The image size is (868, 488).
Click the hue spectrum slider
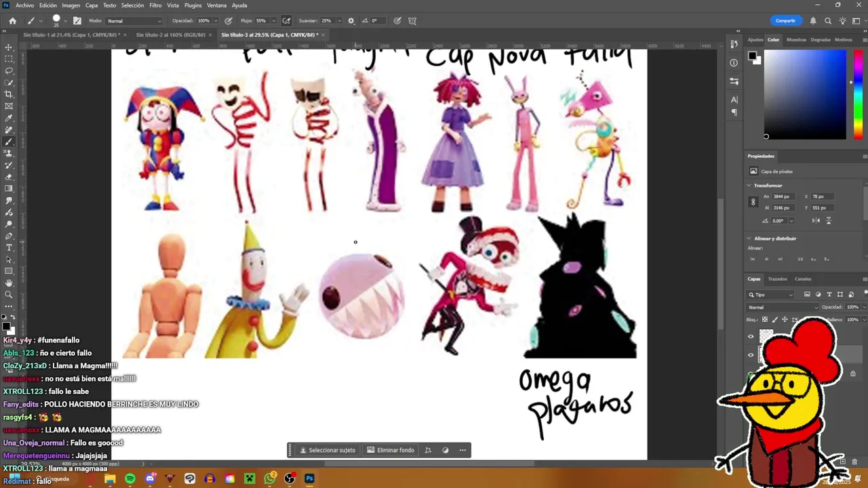coord(859,94)
